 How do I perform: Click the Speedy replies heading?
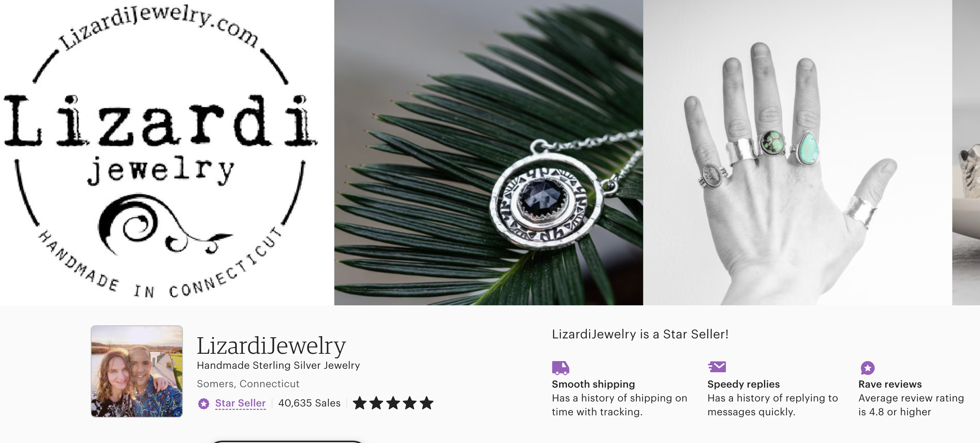tap(744, 384)
